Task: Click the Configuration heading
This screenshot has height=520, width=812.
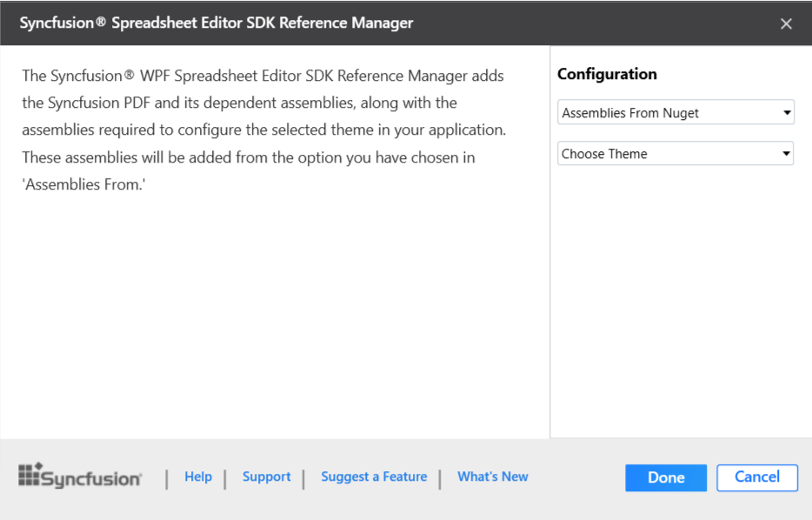Action: coord(606,74)
